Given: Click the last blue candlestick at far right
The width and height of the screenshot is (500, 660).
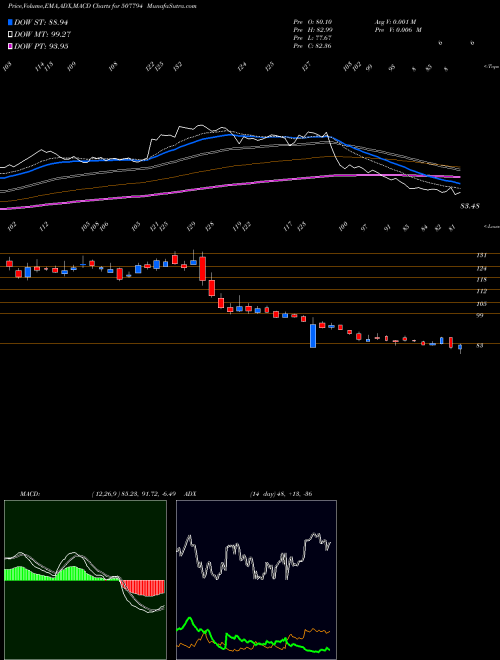Looking at the screenshot, I should pyautogui.click(x=460, y=348).
